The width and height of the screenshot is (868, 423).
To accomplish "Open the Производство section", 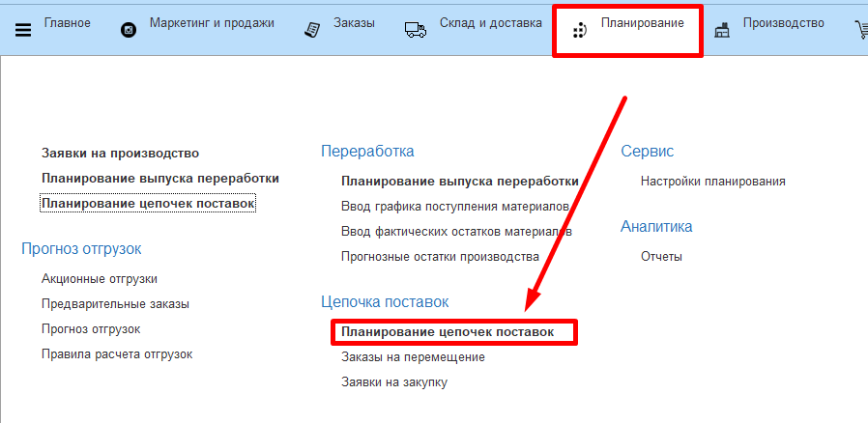I will [x=783, y=23].
